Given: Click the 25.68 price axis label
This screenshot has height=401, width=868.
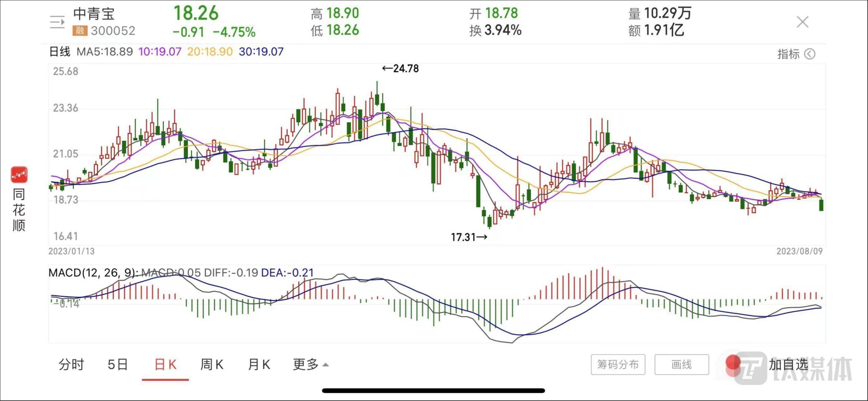Looking at the screenshot, I should [66, 71].
